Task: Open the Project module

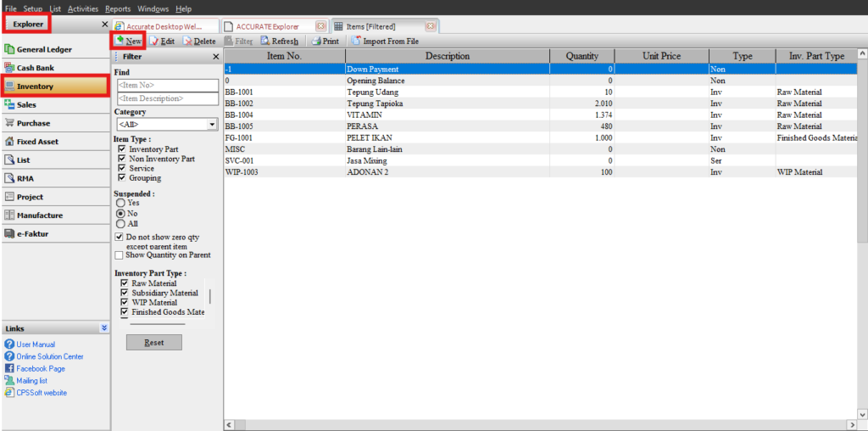Action: point(55,197)
